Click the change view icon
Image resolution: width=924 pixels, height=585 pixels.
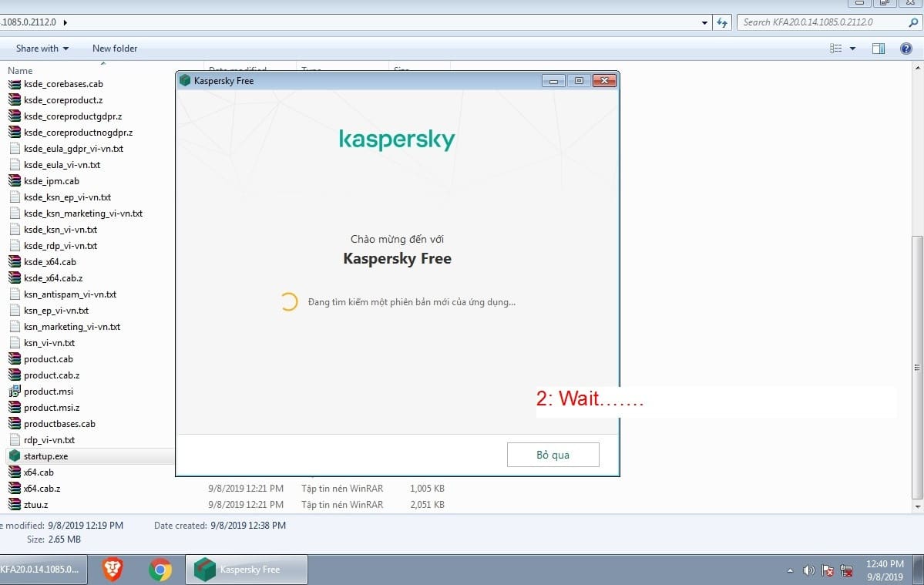836,49
